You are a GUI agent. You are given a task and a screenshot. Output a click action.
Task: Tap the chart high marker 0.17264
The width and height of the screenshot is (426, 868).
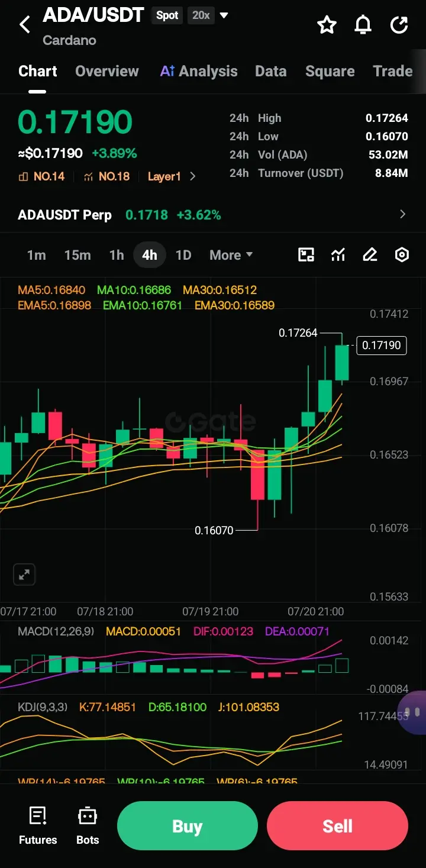pyautogui.click(x=298, y=333)
